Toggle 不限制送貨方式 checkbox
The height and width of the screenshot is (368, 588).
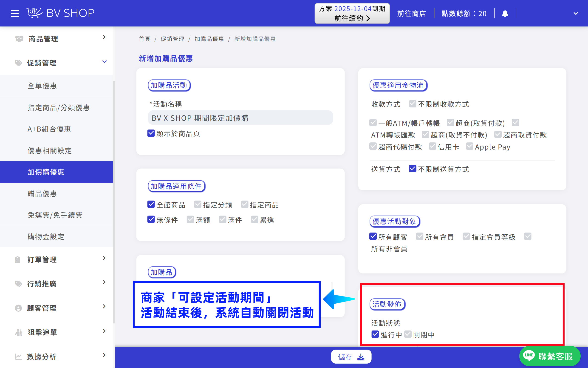point(413,168)
